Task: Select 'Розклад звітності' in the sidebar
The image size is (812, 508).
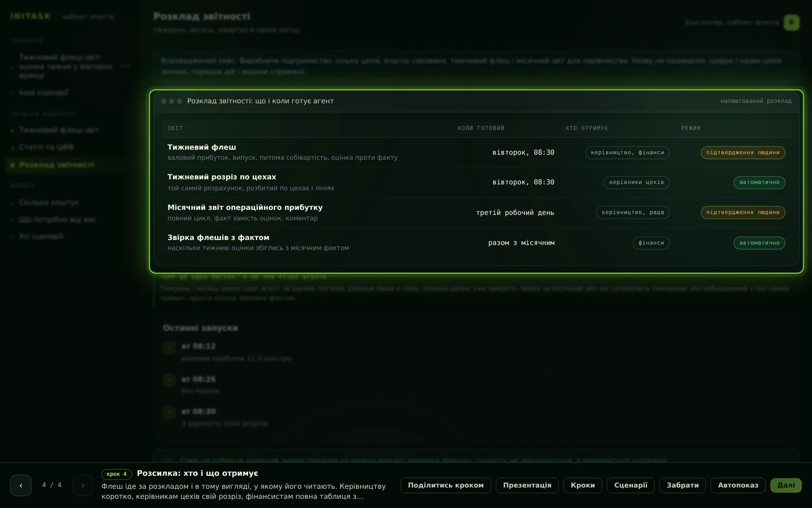Action: click(x=56, y=165)
